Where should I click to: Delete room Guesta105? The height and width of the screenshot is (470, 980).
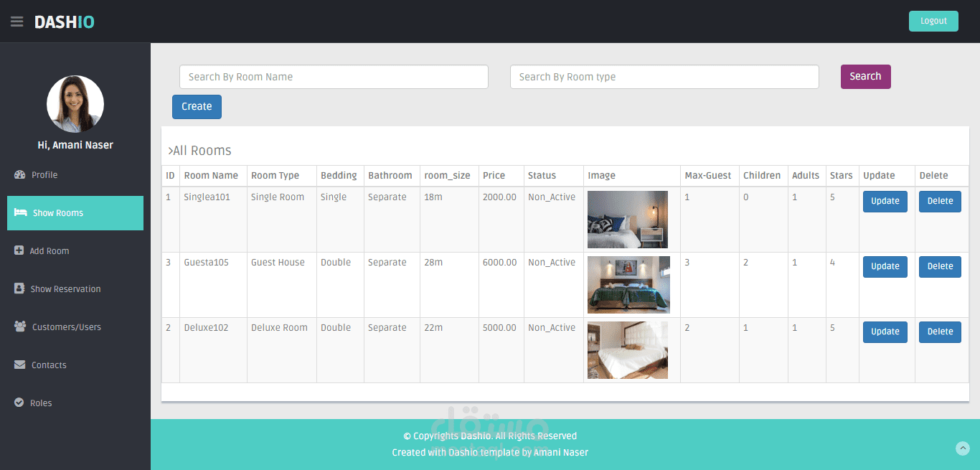pyautogui.click(x=940, y=267)
